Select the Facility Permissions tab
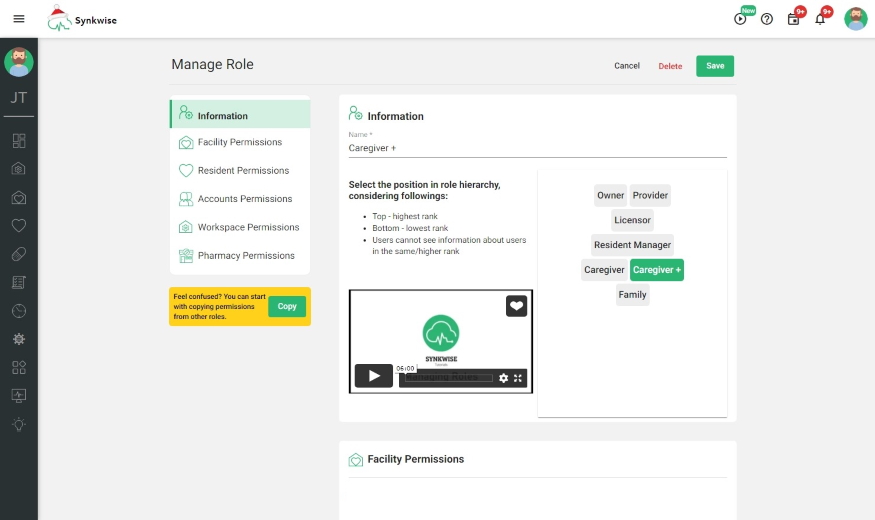The width and height of the screenshot is (875, 520). coord(240,142)
